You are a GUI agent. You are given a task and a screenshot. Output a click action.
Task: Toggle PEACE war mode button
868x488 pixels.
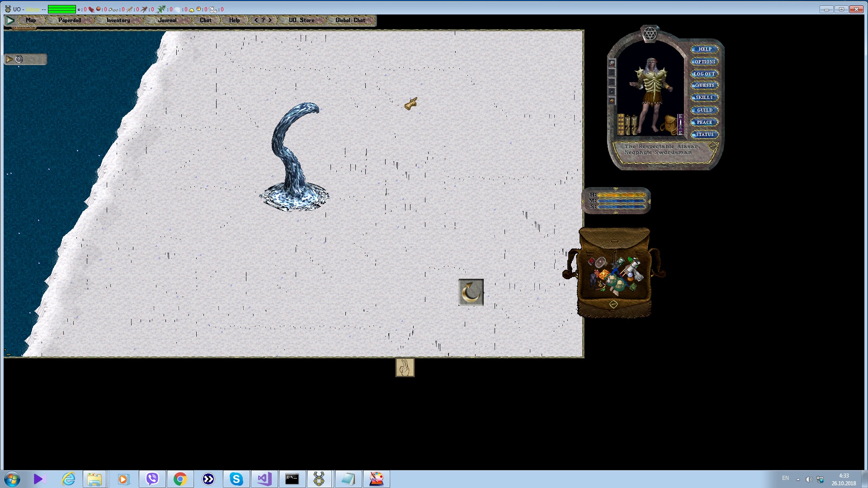(x=704, y=122)
